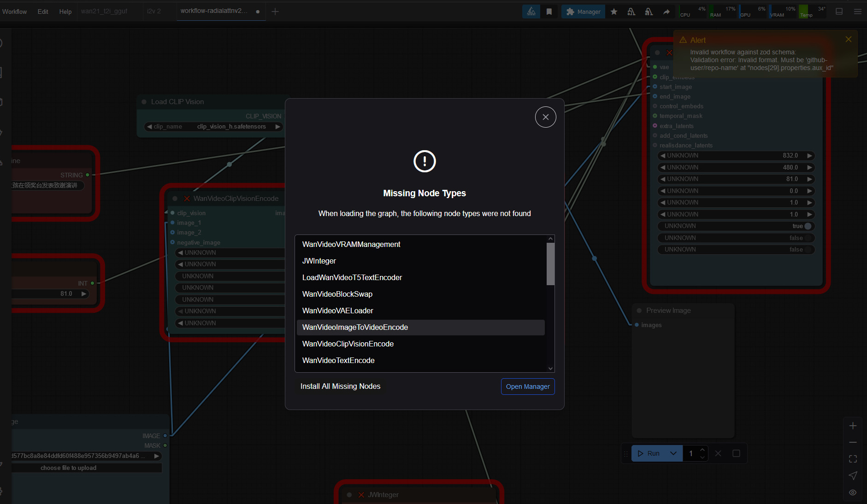Increase the 0.0 UNKNOWN value right arrow
Screen dimensions: 867x504
point(809,191)
